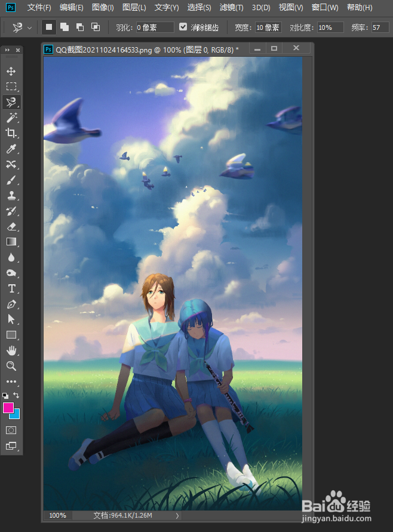Choose Add to selection mode button
The image size is (393, 532).
tap(64, 27)
